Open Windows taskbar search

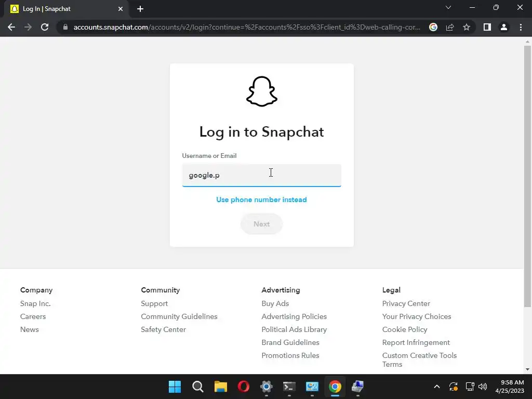[x=197, y=387]
